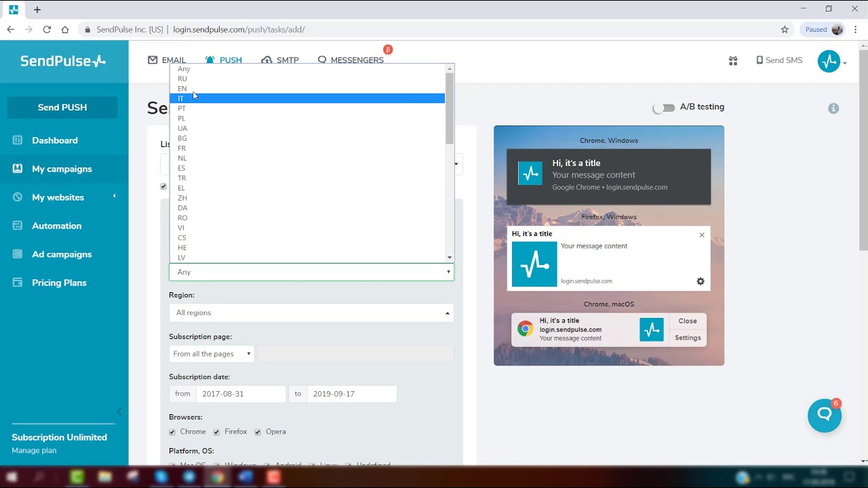Click the Chrome icon in the taskbar

pos(217,477)
